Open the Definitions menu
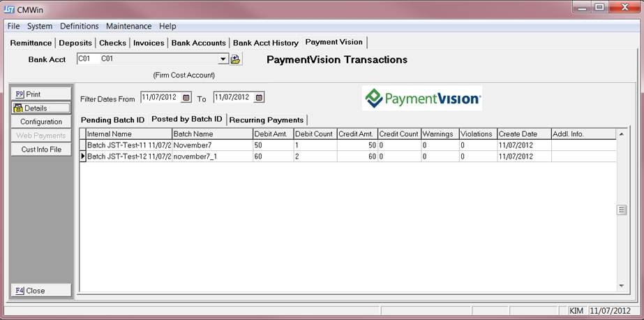644x320 pixels. click(79, 26)
